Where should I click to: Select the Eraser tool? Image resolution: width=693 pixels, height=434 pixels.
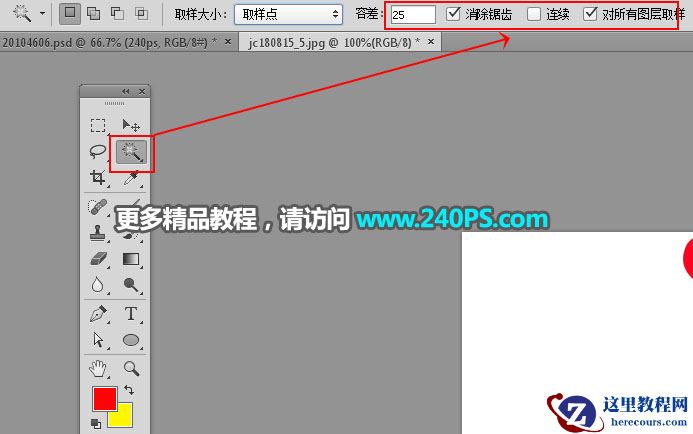pos(99,259)
